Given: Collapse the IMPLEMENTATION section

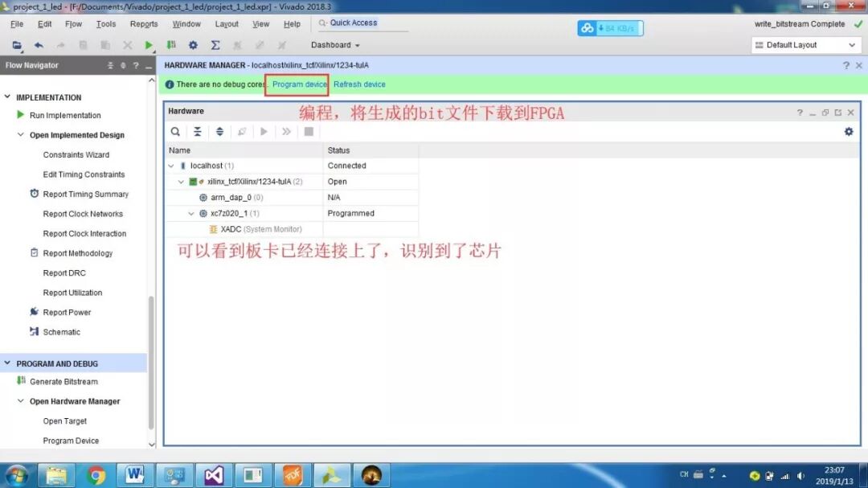Looking at the screenshot, I should click(7, 97).
